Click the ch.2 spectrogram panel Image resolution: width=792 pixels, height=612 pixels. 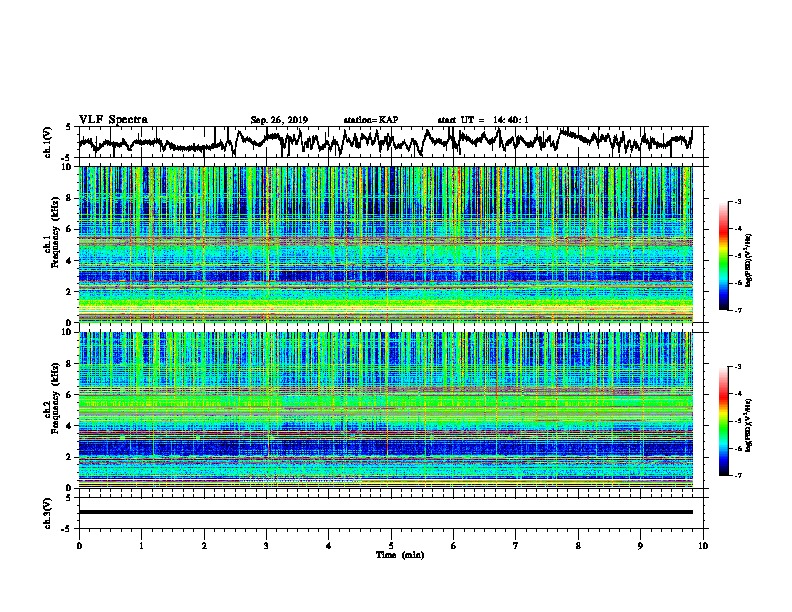[385, 410]
